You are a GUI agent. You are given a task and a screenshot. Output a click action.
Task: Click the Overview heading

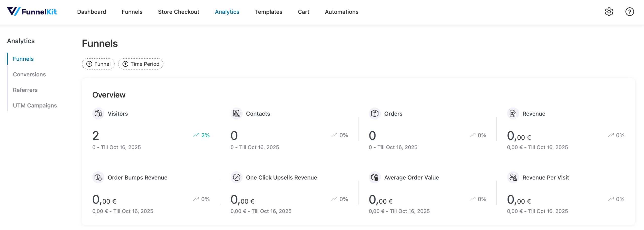pyautogui.click(x=109, y=95)
